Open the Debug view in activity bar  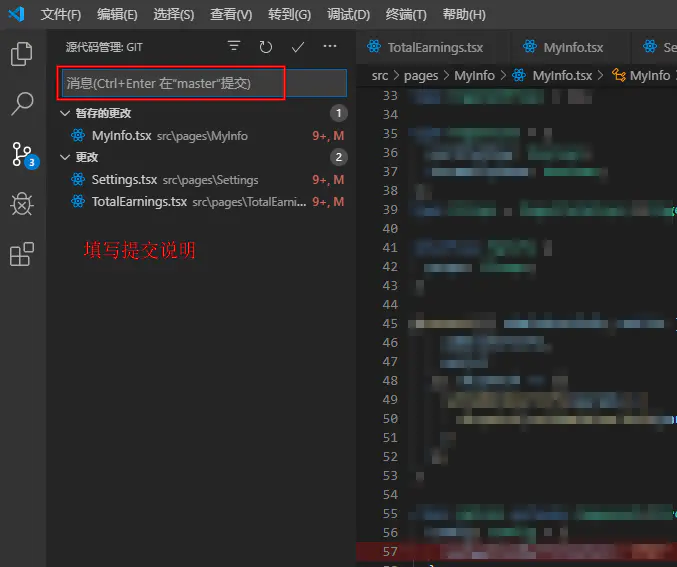point(22,203)
